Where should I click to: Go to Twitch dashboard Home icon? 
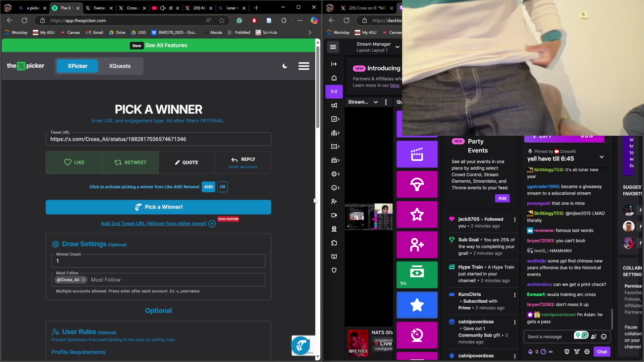334,78
